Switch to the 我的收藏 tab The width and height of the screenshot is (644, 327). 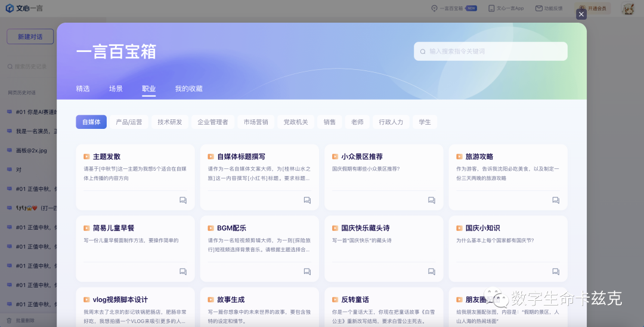(x=188, y=89)
